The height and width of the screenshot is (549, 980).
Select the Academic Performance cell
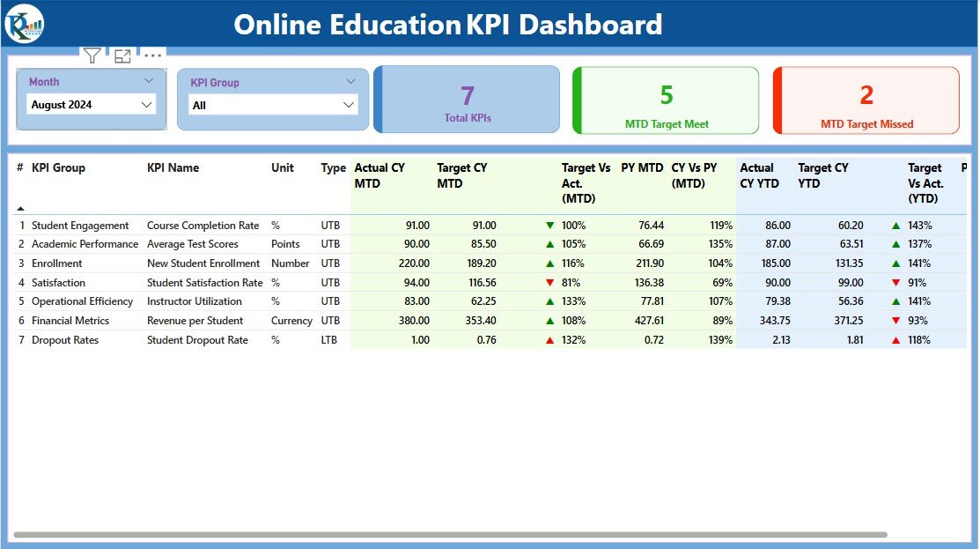pos(85,244)
